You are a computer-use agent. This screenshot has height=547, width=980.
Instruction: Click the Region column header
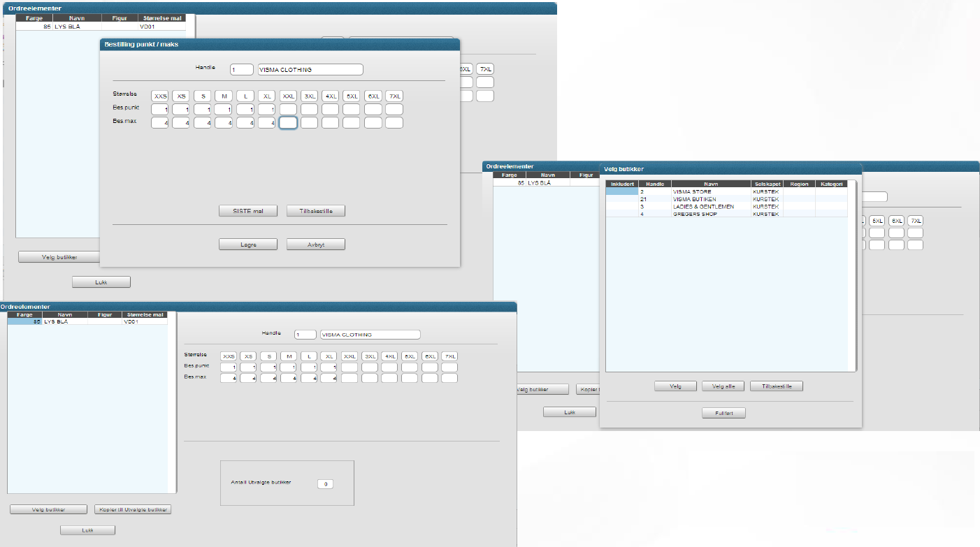tap(799, 184)
